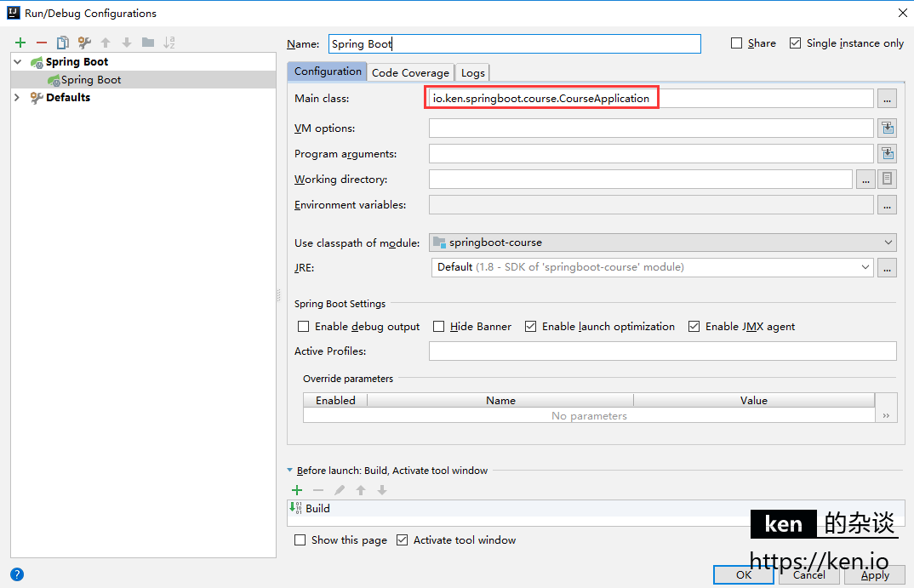914x588 pixels.
Task: Edit Environment variables with browse button
Action: tap(887, 204)
